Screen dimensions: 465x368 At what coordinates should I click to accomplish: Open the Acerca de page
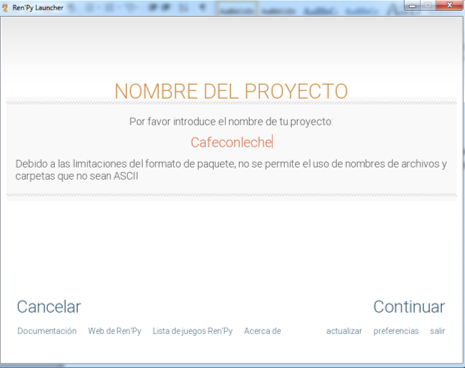(262, 331)
